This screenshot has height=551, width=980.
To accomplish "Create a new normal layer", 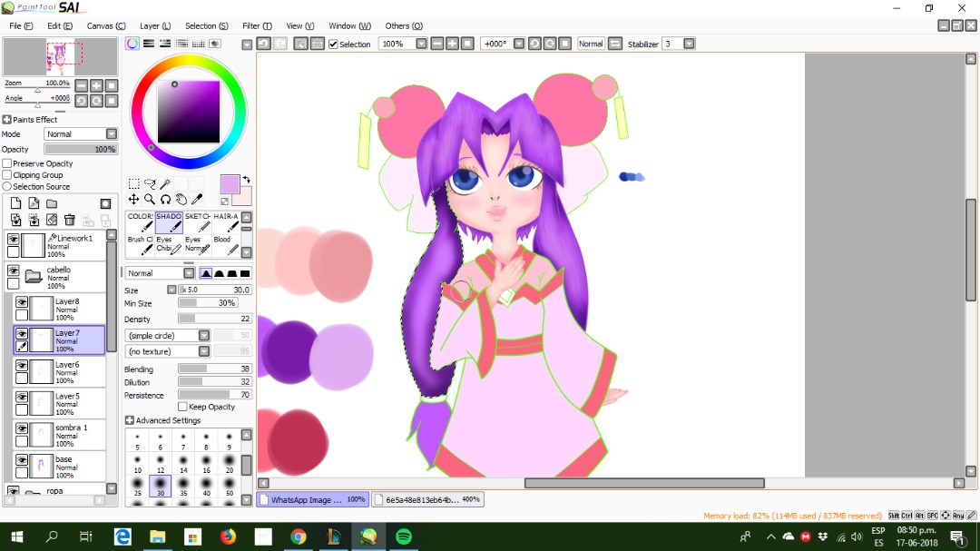I will 15,203.
